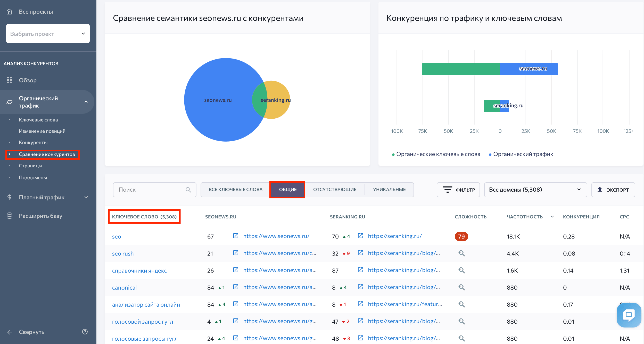Check difficulty magnifier icon for справочники яндекс
644x344 pixels.
click(x=461, y=270)
